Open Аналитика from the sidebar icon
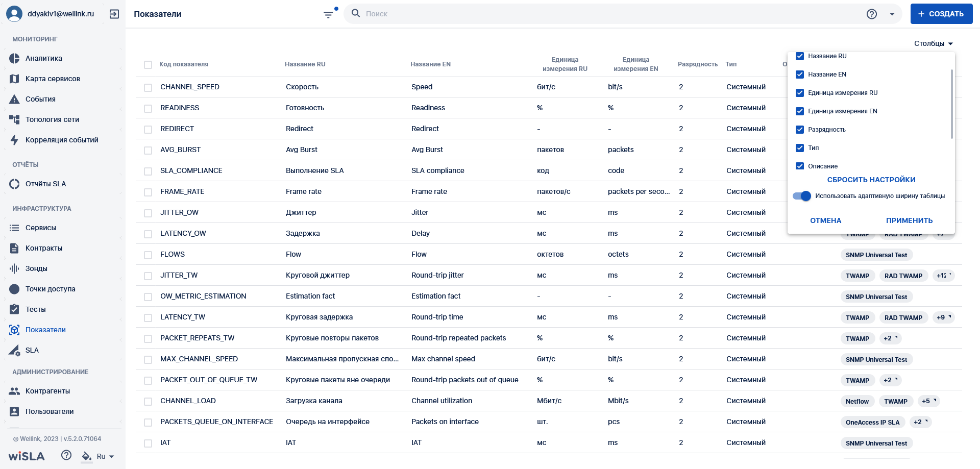The height and width of the screenshot is (469, 980). tap(14, 58)
